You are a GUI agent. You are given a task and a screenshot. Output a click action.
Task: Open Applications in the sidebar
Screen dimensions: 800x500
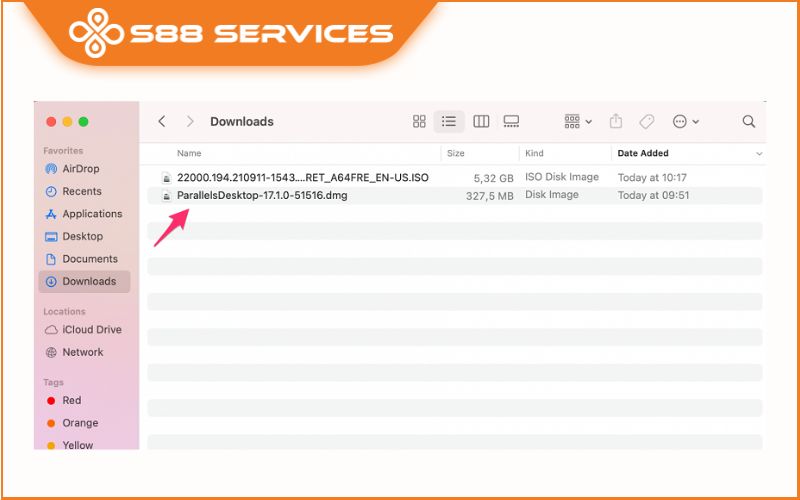tap(84, 214)
